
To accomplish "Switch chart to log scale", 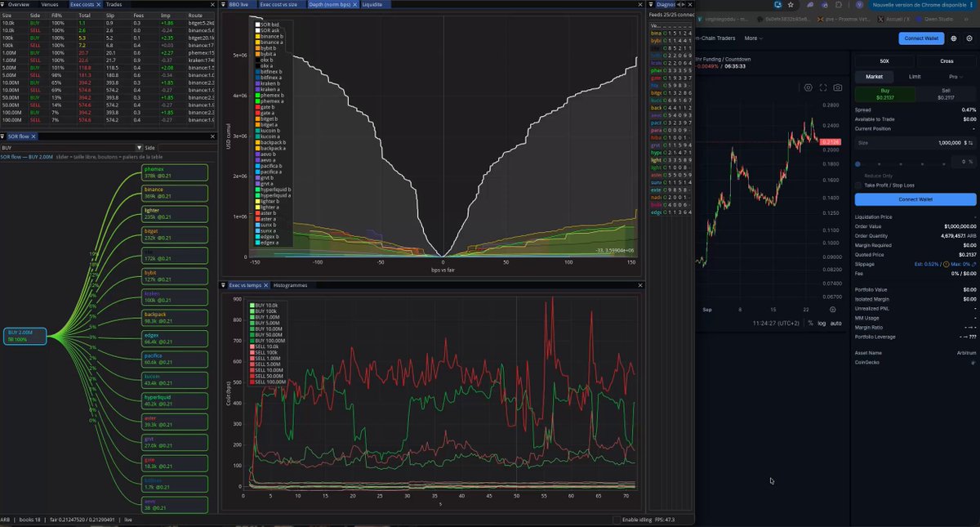I will point(822,324).
